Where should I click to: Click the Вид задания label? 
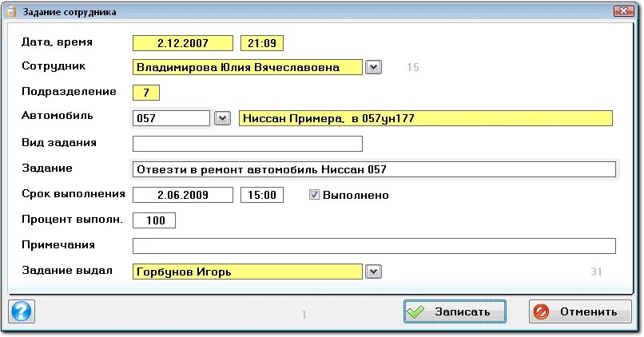pyautogui.click(x=59, y=143)
